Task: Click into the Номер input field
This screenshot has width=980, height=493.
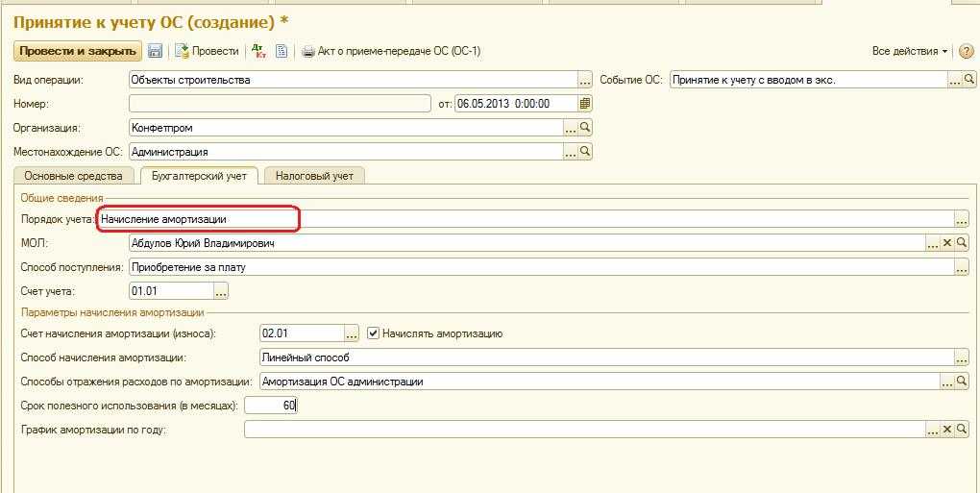Action: coord(279,104)
